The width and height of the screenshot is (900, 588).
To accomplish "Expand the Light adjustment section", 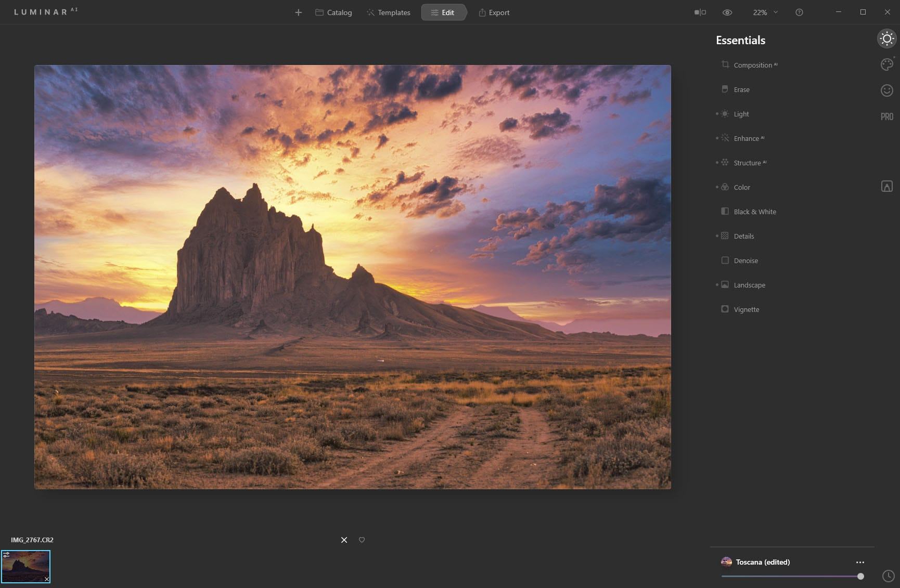I will point(741,114).
